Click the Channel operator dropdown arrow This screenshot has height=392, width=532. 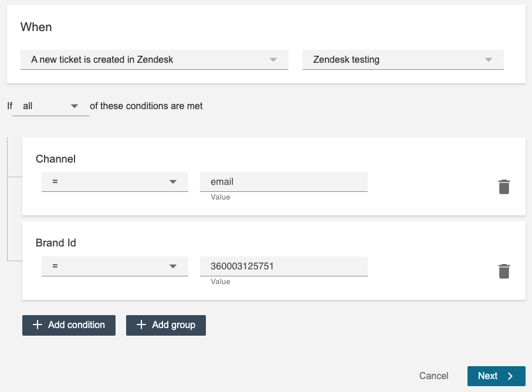click(173, 182)
